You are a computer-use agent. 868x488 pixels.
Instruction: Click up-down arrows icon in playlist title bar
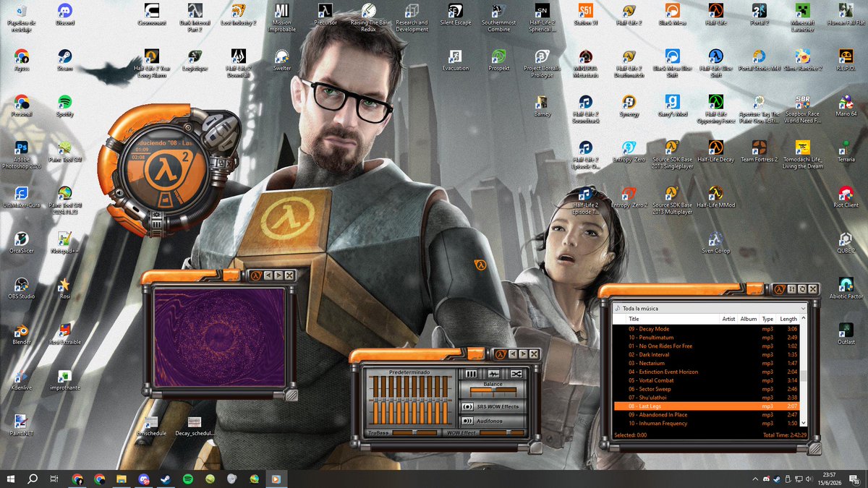coord(791,289)
